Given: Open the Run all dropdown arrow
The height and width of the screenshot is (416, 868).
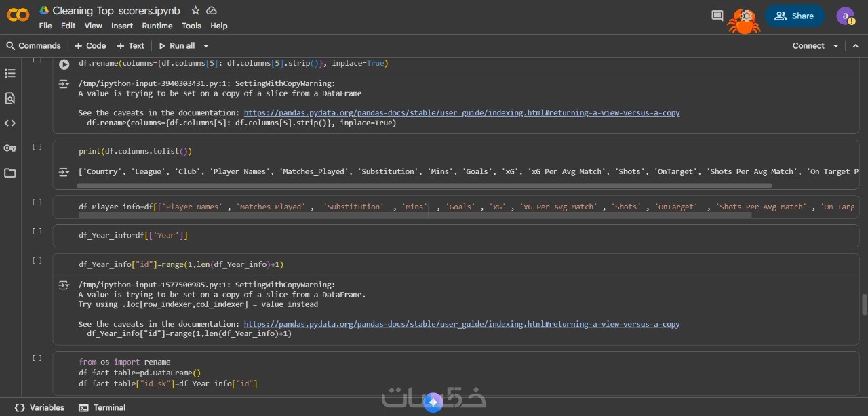Looking at the screenshot, I should pos(205,46).
